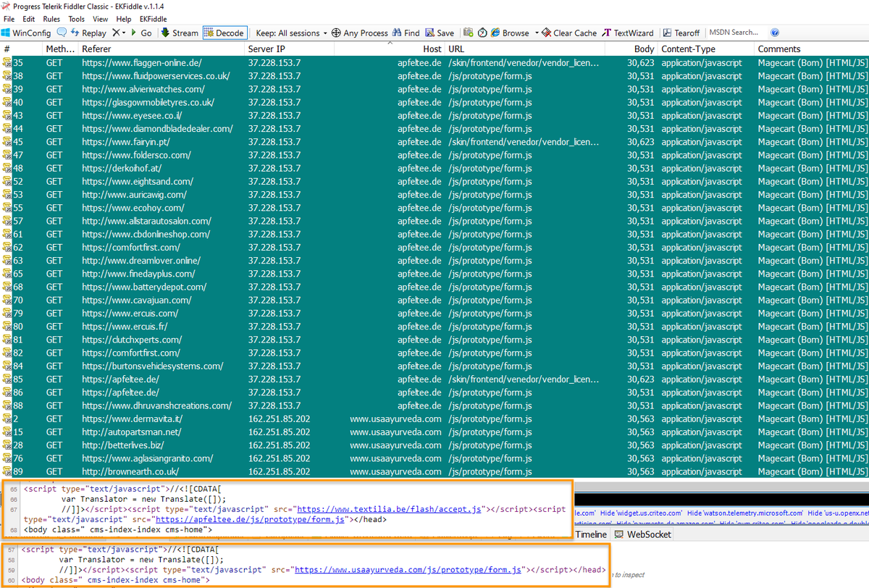The height and width of the screenshot is (588, 869).
Task: Select row with referer https://www.eyesee.co.il/
Action: [x=434, y=115]
